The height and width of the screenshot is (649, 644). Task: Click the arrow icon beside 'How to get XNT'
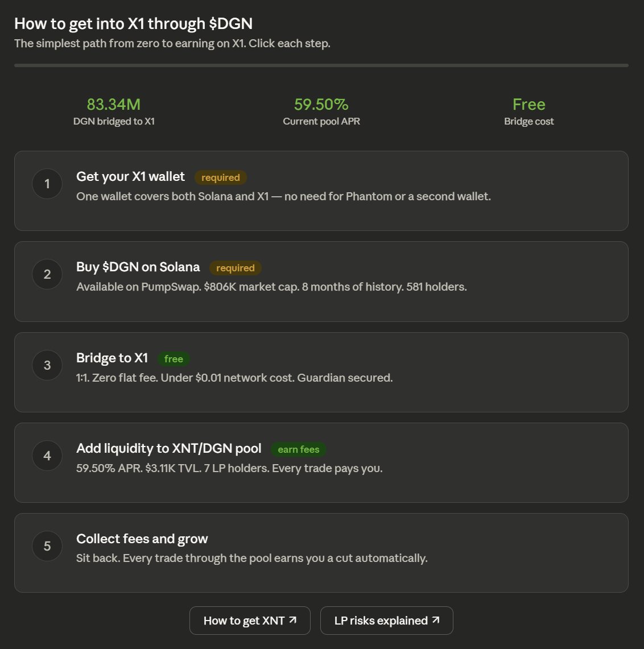pos(292,620)
